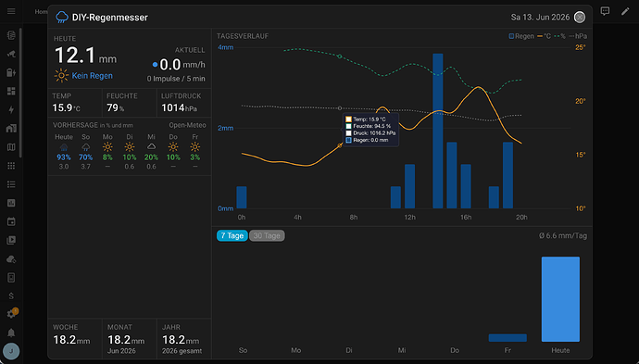
Task: Click the date Sa 13. Jun 2026
Action: click(x=540, y=17)
